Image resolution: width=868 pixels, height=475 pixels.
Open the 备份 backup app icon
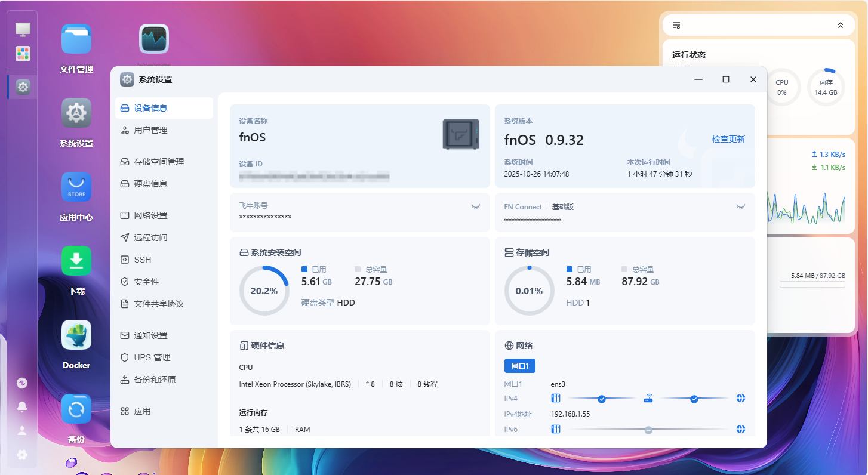[76, 409]
